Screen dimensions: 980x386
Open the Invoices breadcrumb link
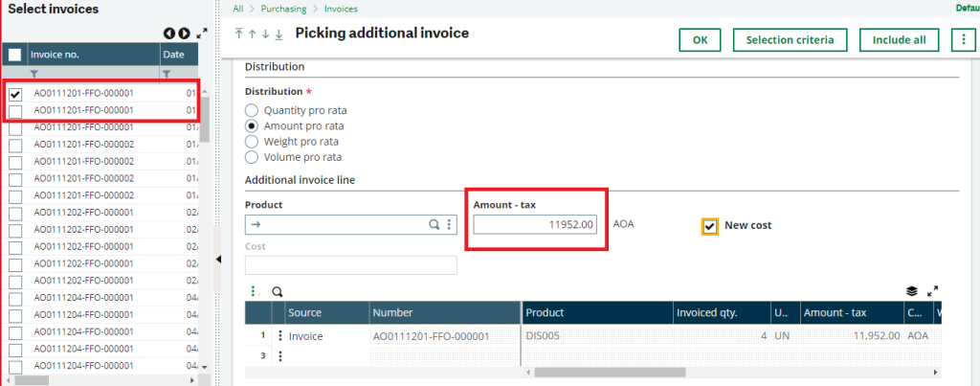pyautogui.click(x=342, y=9)
